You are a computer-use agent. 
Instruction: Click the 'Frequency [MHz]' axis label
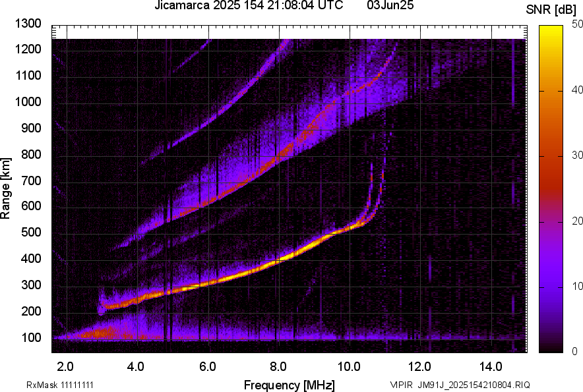(x=290, y=385)
